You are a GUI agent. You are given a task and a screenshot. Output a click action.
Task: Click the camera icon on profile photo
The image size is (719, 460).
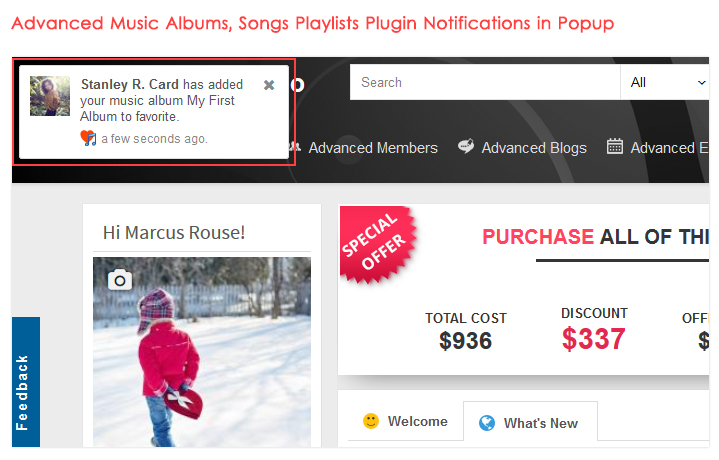tap(120, 279)
